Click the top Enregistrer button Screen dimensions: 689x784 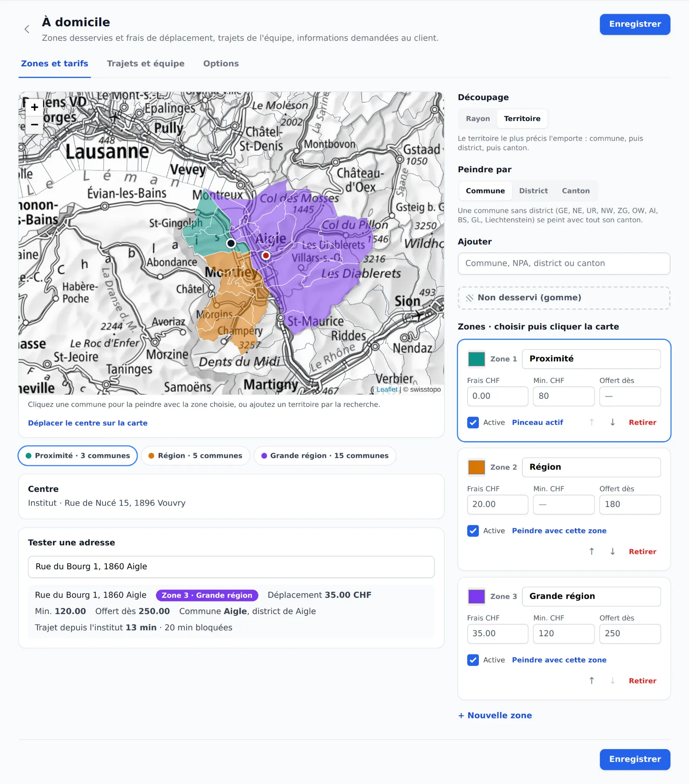635,25
